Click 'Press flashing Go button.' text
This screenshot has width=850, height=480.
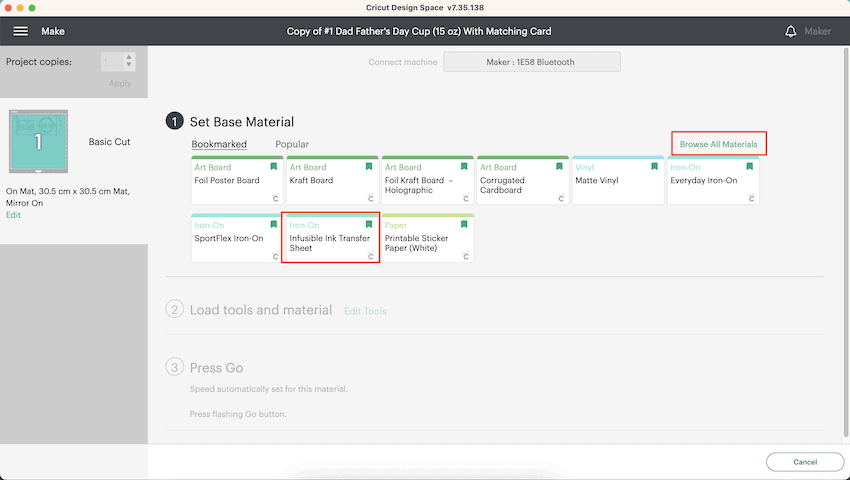point(238,414)
